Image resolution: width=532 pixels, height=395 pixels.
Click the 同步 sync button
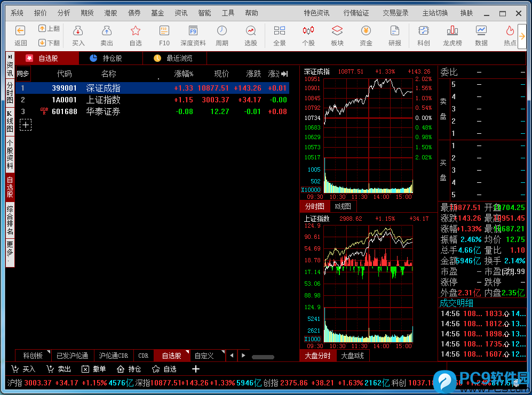23,74
